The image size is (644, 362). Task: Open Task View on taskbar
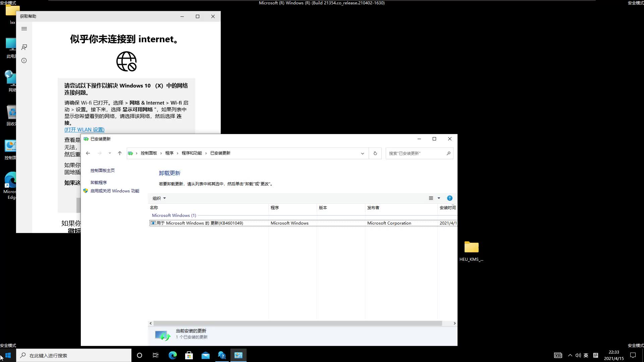click(x=156, y=355)
